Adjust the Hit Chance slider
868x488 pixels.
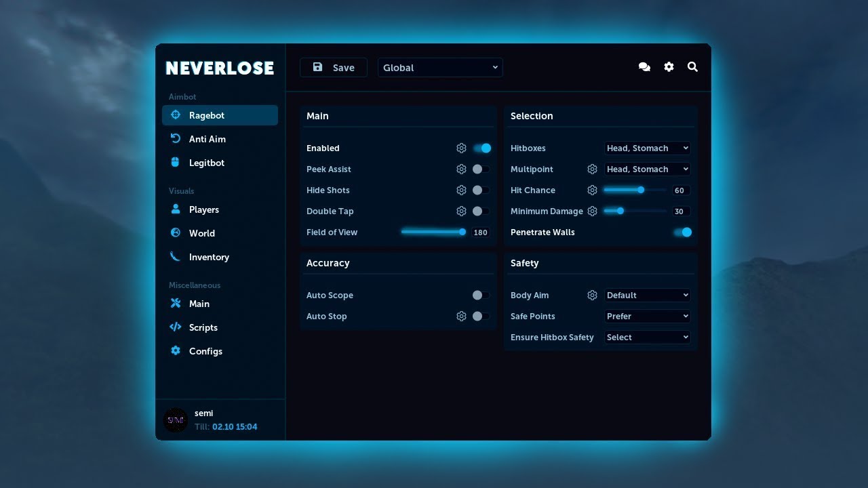pos(635,190)
